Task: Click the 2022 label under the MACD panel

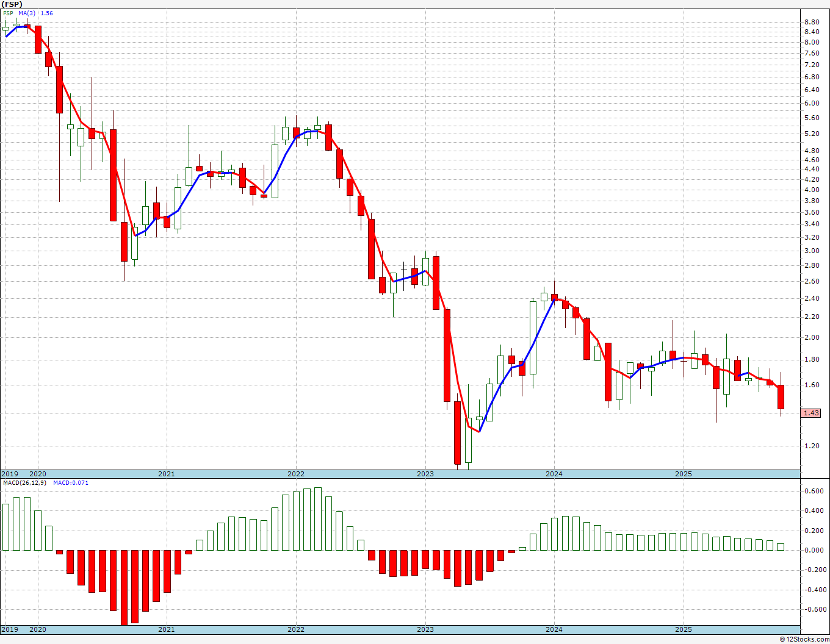Action: pyautogui.click(x=295, y=629)
